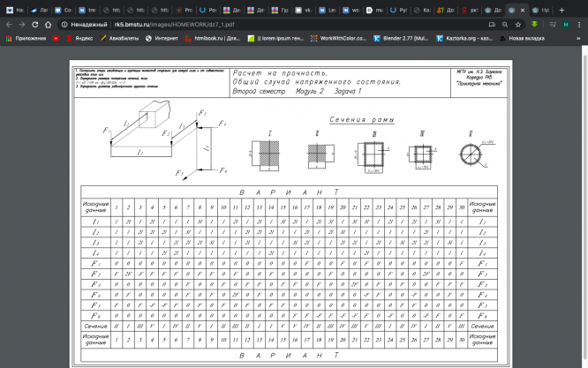Switch to the last 't/p' tab
The image size is (588, 368).
(541, 10)
